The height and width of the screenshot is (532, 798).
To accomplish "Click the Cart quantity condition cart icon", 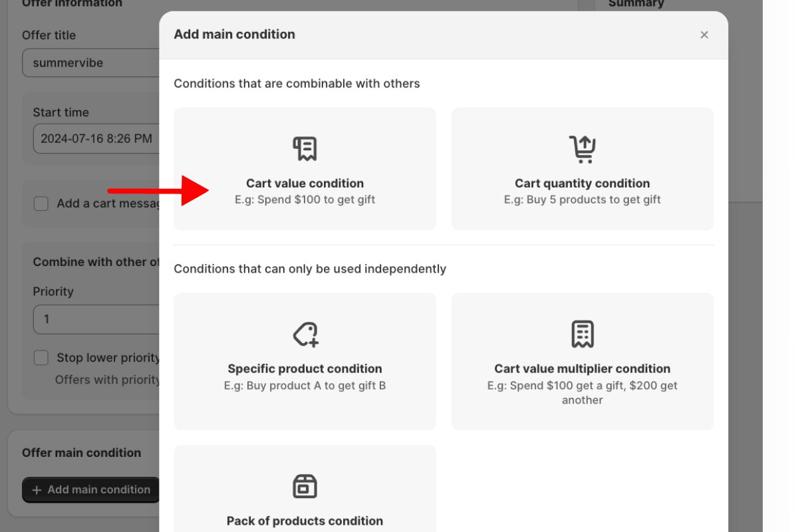I will [583, 148].
